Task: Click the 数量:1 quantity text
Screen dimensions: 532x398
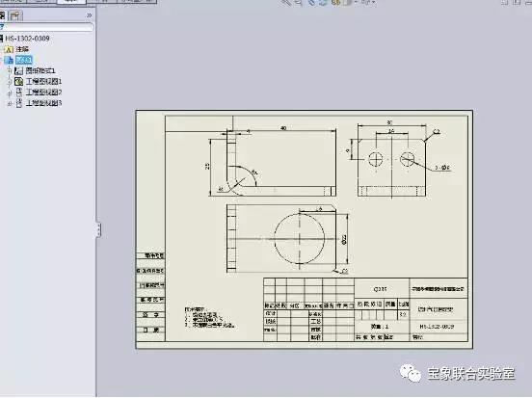Action: (x=380, y=327)
